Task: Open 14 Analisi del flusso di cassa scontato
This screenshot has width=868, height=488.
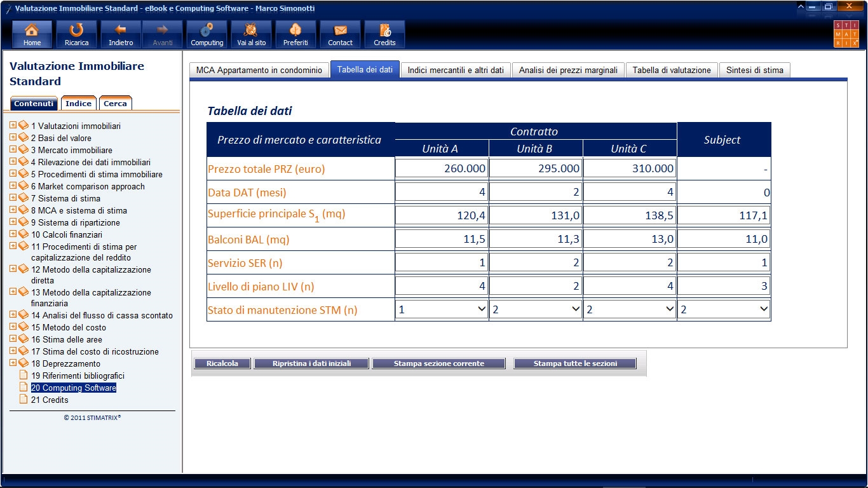Action: [102, 315]
